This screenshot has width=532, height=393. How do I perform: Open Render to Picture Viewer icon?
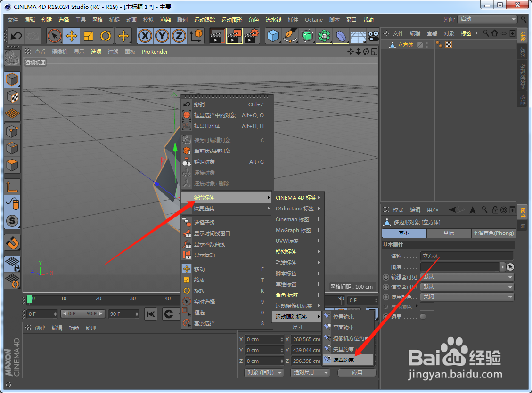pyautogui.click(x=234, y=36)
